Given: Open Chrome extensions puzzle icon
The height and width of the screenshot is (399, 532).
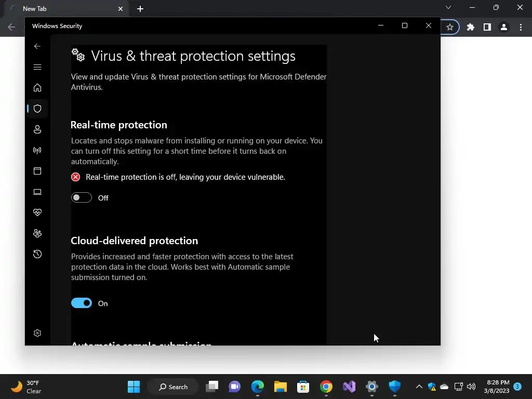Looking at the screenshot, I should click(x=471, y=27).
